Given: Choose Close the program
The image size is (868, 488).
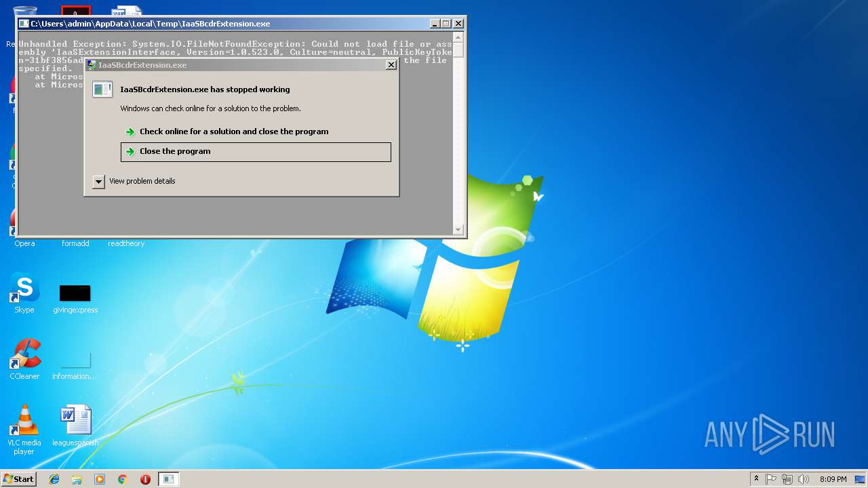Looking at the screenshot, I should 256,152.
